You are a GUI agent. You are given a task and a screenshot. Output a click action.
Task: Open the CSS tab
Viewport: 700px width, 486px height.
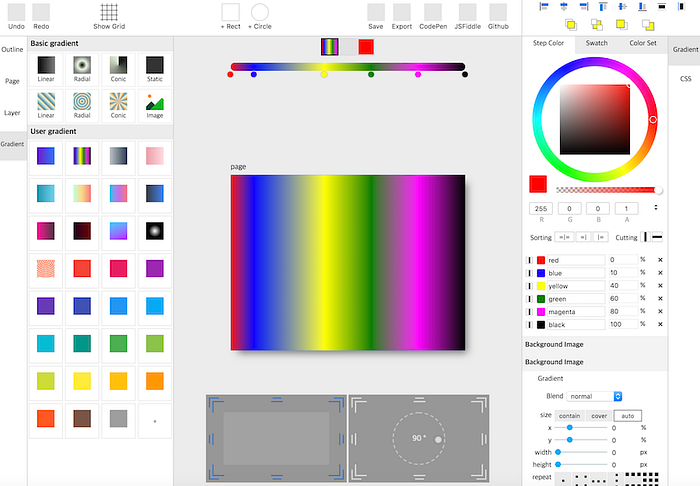pos(685,79)
